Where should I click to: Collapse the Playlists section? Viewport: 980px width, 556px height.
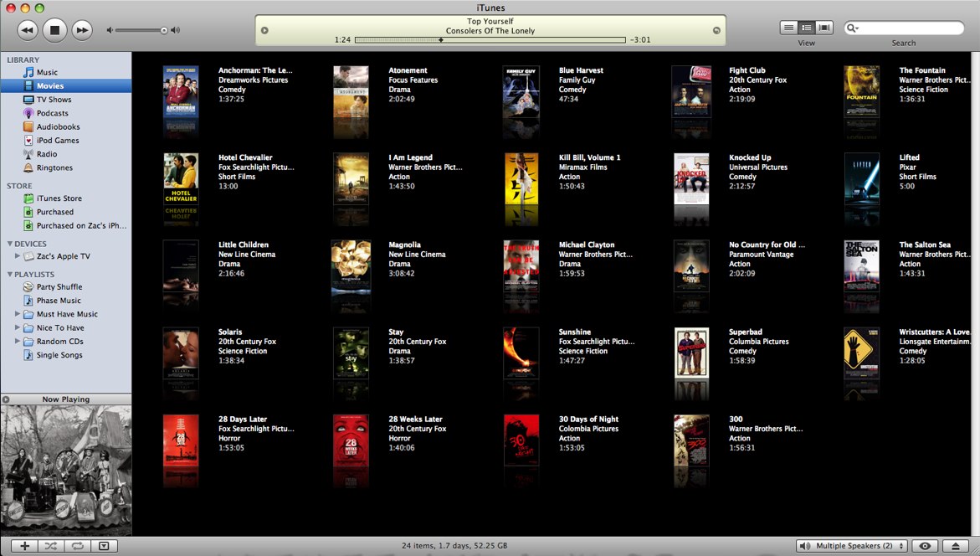10,275
